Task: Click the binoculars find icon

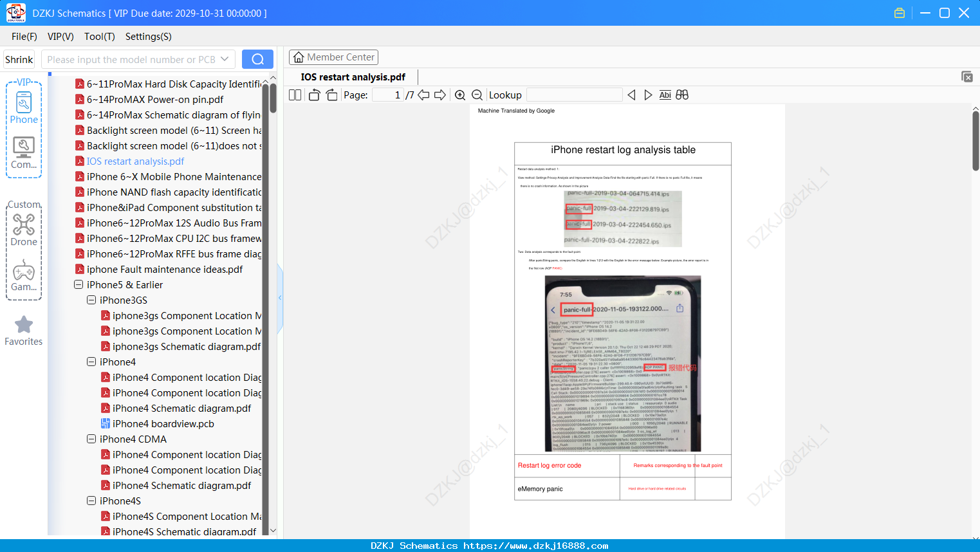Action: (682, 95)
